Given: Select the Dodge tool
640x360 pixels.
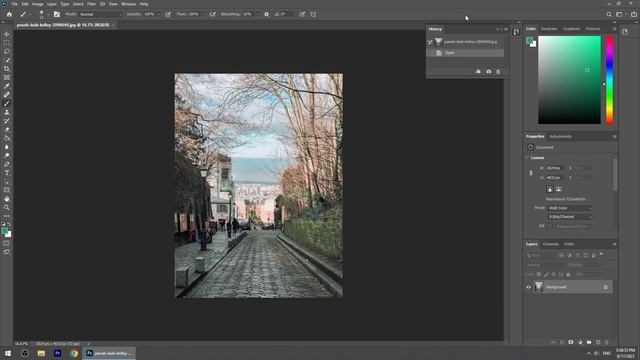Looking at the screenshot, I should [x=7, y=155].
